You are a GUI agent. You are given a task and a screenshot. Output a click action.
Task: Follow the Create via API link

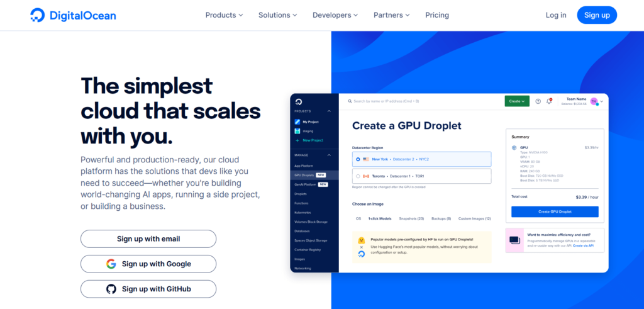pyautogui.click(x=585, y=245)
